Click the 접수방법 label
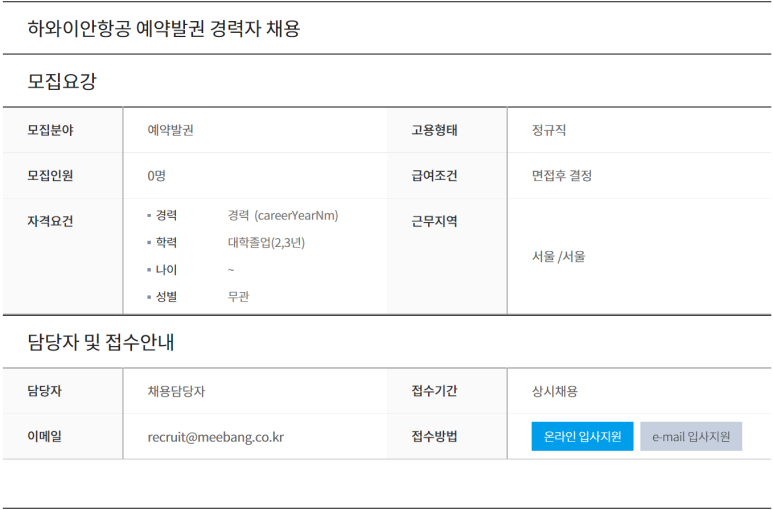This screenshot has width=773, height=510. [x=434, y=437]
